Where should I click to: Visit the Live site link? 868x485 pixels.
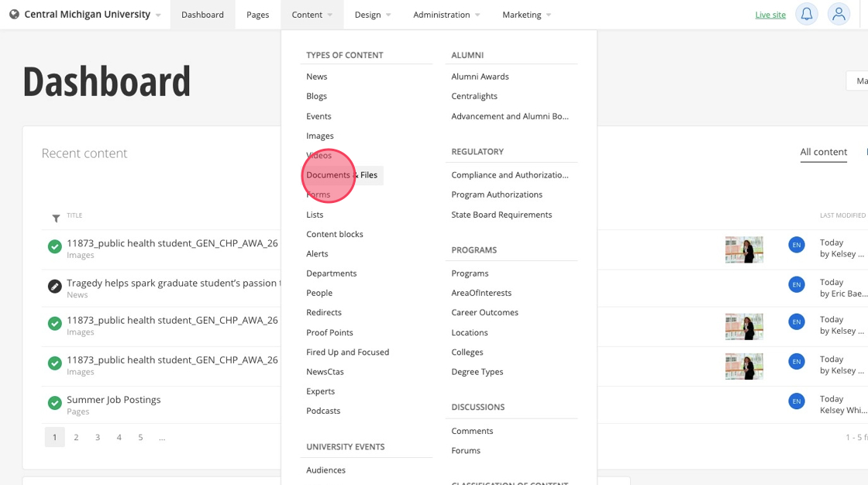point(770,15)
